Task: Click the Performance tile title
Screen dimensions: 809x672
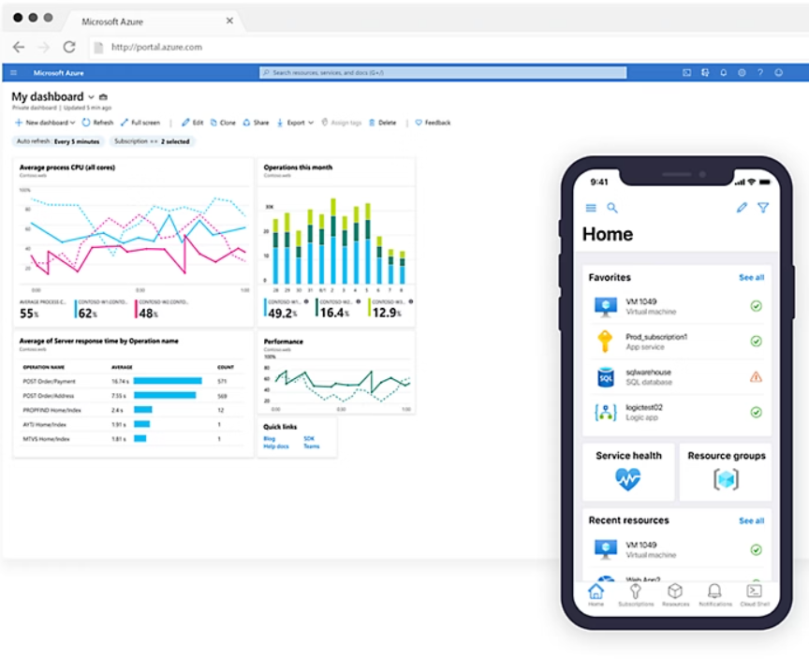Action: coord(284,342)
